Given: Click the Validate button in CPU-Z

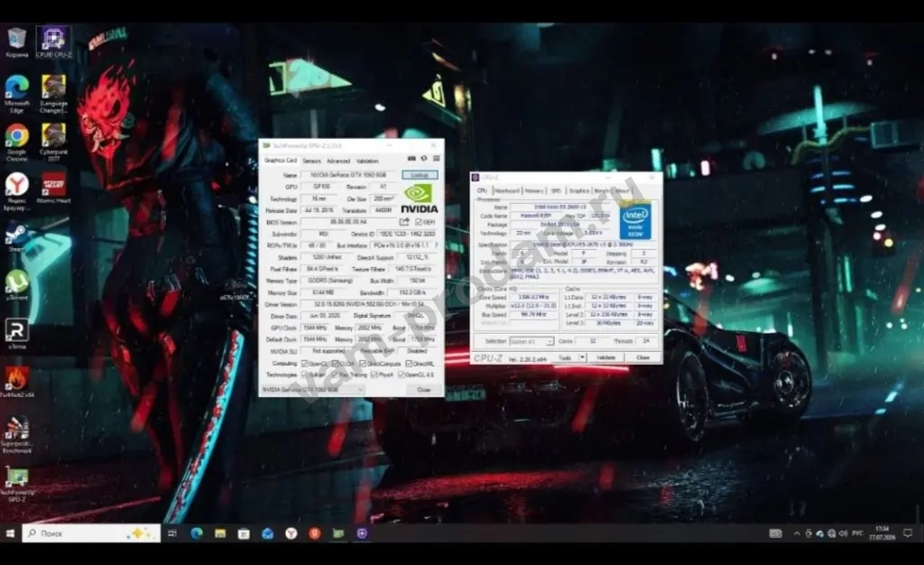Looking at the screenshot, I should coord(605,357).
